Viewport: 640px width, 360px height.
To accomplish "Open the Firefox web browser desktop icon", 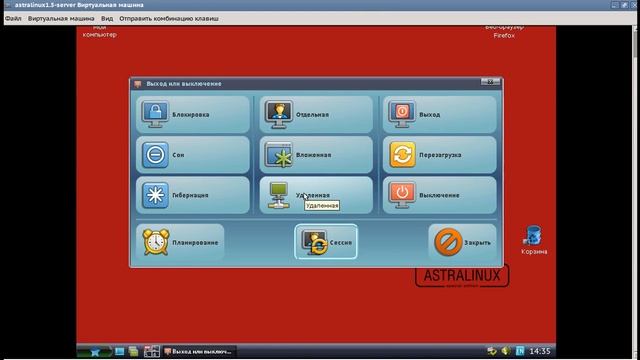I will tap(504, 32).
